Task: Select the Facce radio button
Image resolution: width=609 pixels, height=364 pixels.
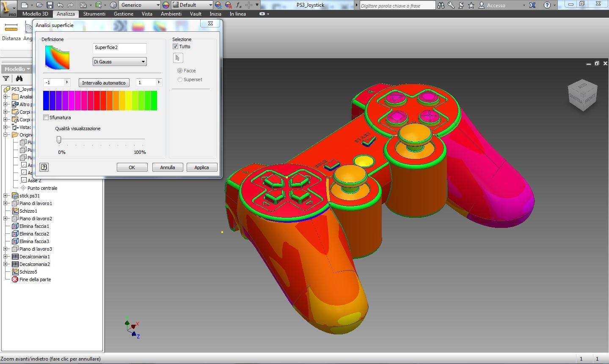Action: (x=180, y=71)
